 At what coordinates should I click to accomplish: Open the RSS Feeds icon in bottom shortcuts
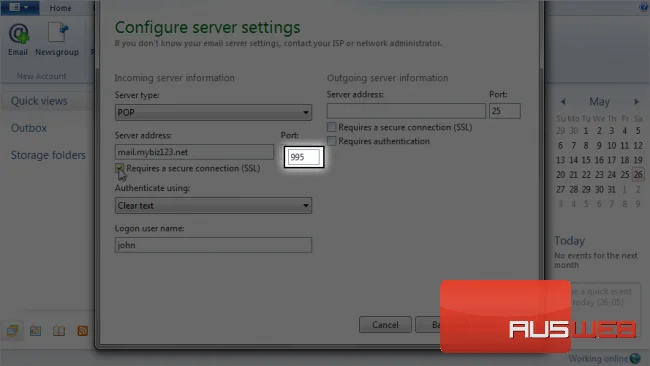[x=82, y=330]
